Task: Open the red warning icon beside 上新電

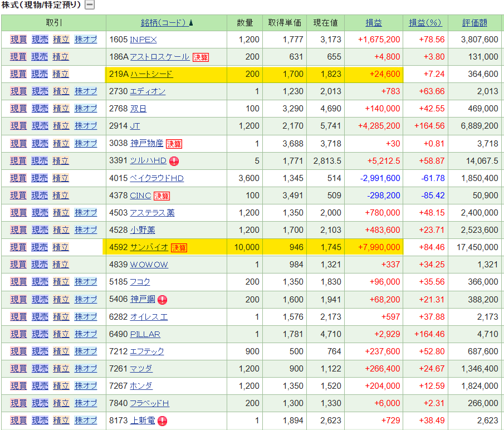Action: 163,421
